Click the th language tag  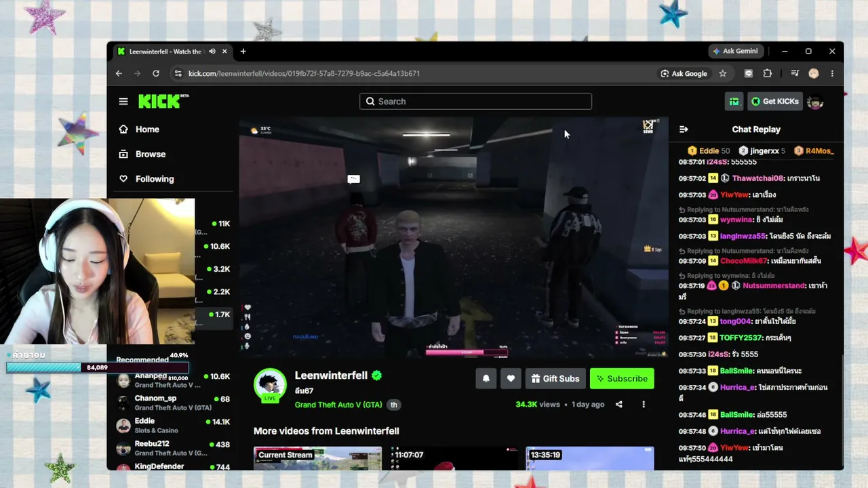coord(393,405)
